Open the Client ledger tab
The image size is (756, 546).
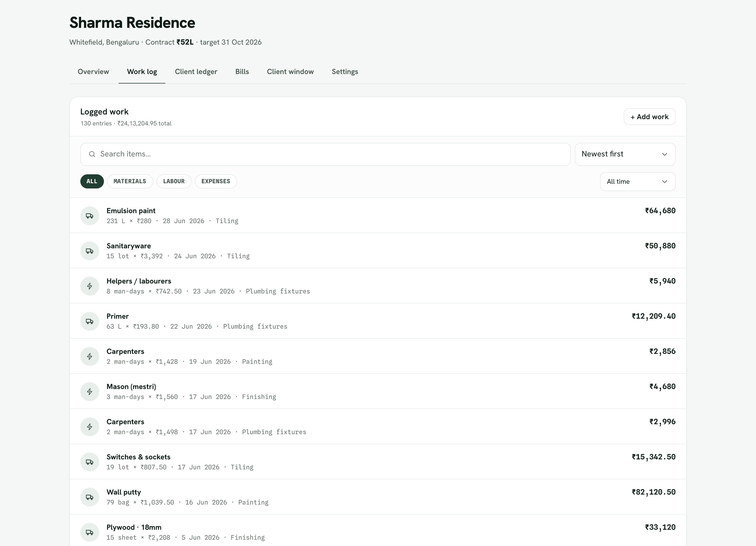click(196, 72)
